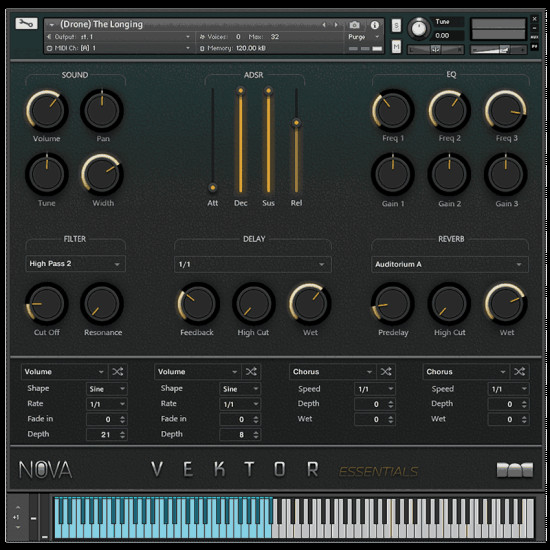The height and width of the screenshot is (550, 550).
Task: Click the delay Wet knob
Action: [x=310, y=304]
